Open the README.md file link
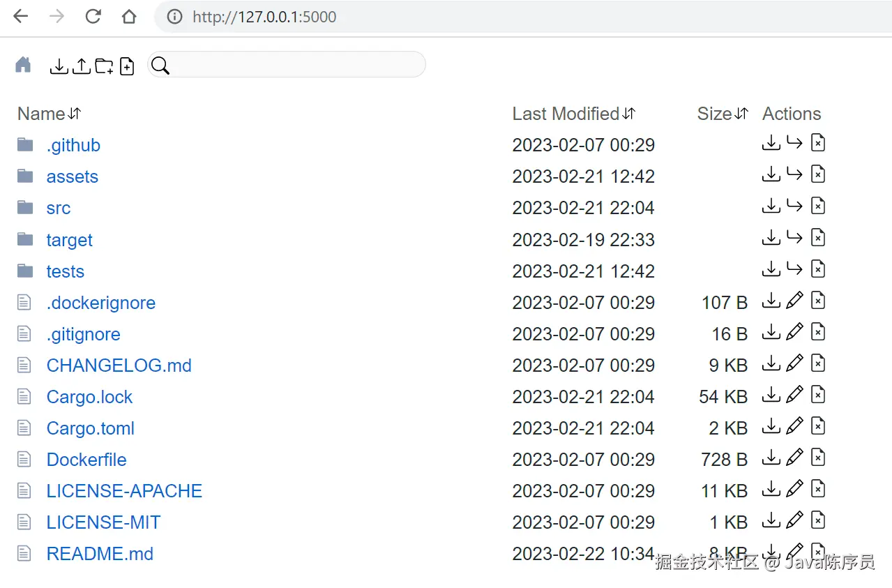The image size is (892, 588). pyautogui.click(x=100, y=554)
